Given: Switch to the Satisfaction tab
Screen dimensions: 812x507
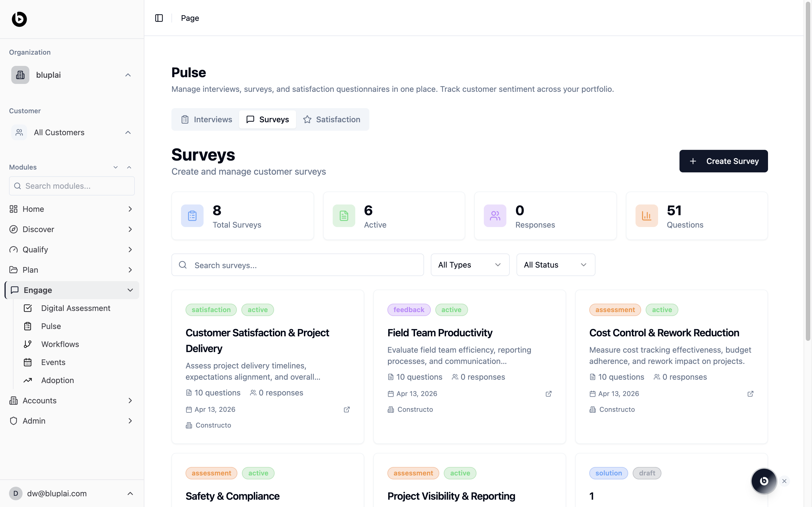Looking at the screenshot, I should pyautogui.click(x=332, y=119).
